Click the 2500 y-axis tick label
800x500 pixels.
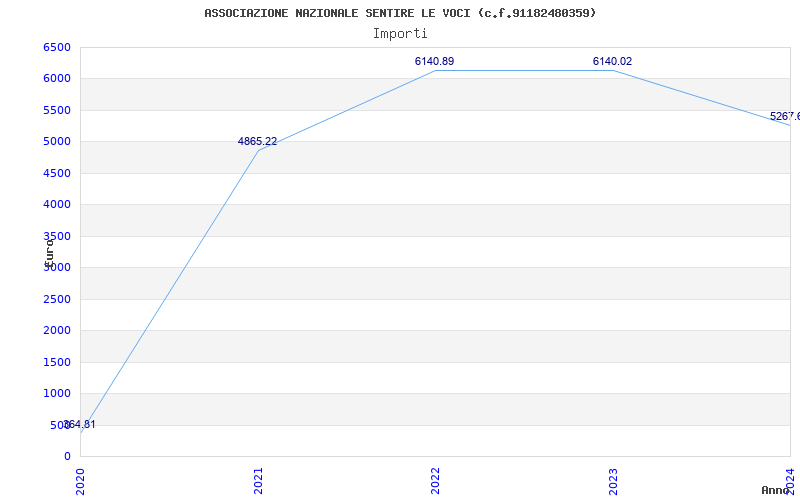(57, 299)
